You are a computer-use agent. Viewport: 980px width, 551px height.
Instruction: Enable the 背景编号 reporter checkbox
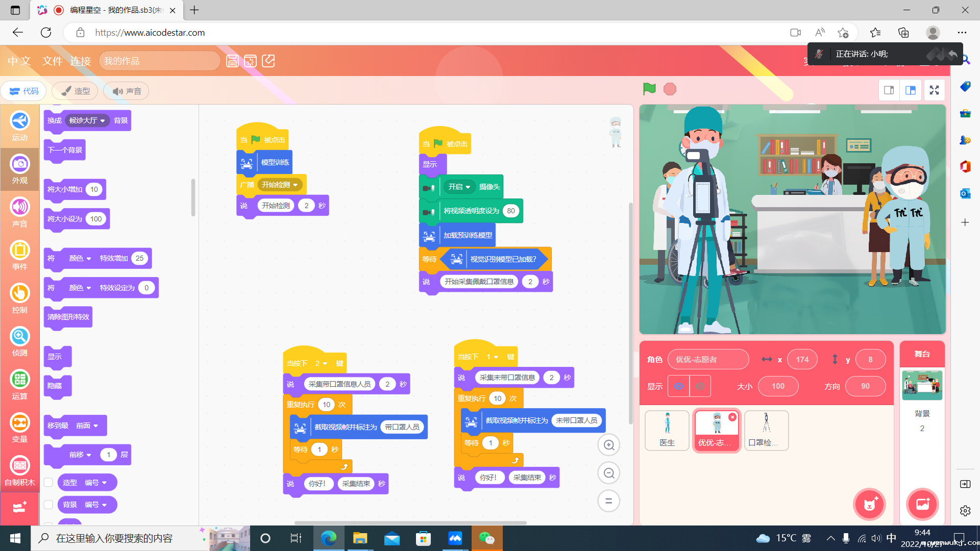[48, 505]
